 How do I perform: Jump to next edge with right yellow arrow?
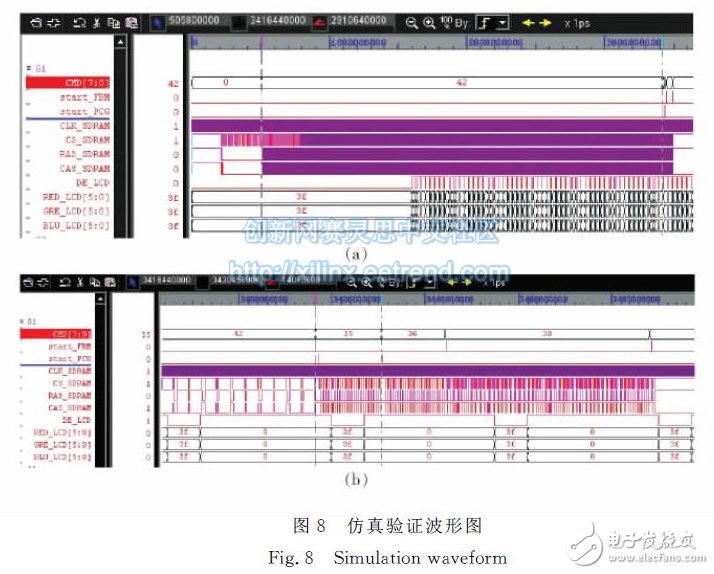(546, 20)
